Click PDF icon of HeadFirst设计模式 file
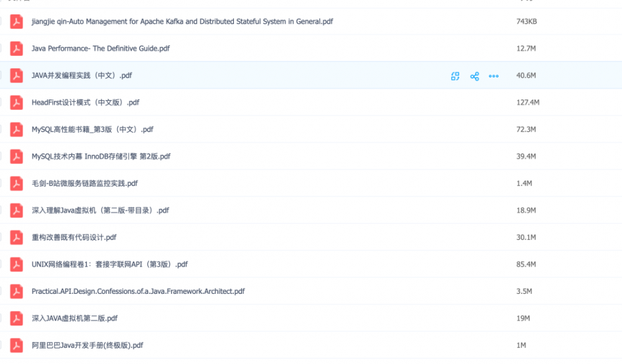This screenshot has height=364, width=622. tap(16, 102)
